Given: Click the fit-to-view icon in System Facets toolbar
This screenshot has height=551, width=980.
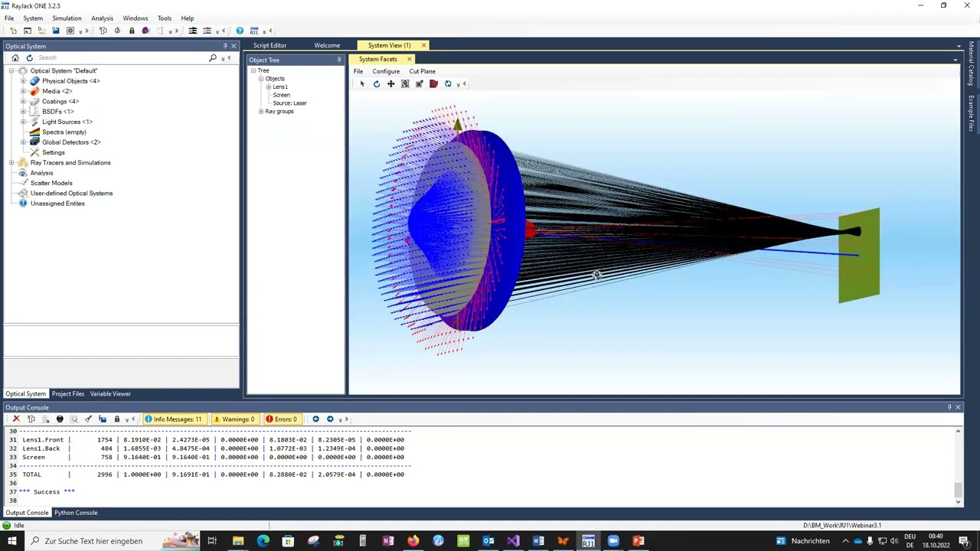Looking at the screenshot, I should (x=405, y=84).
